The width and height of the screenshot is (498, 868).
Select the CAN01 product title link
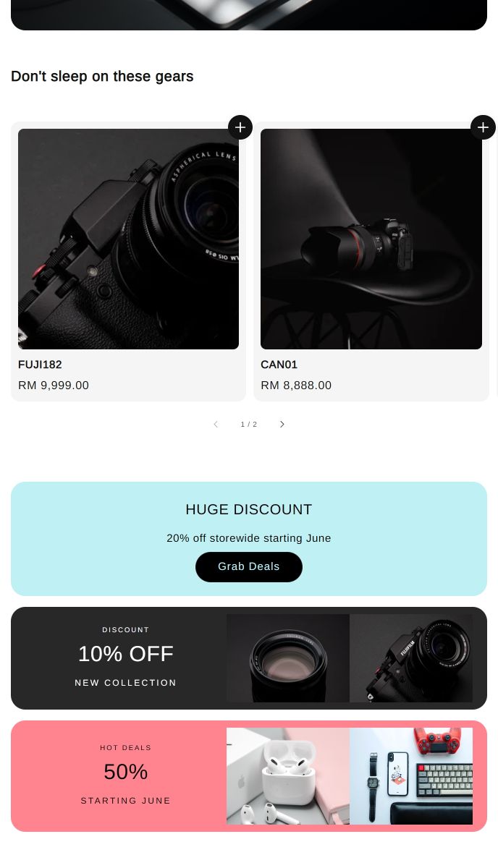pos(279,365)
